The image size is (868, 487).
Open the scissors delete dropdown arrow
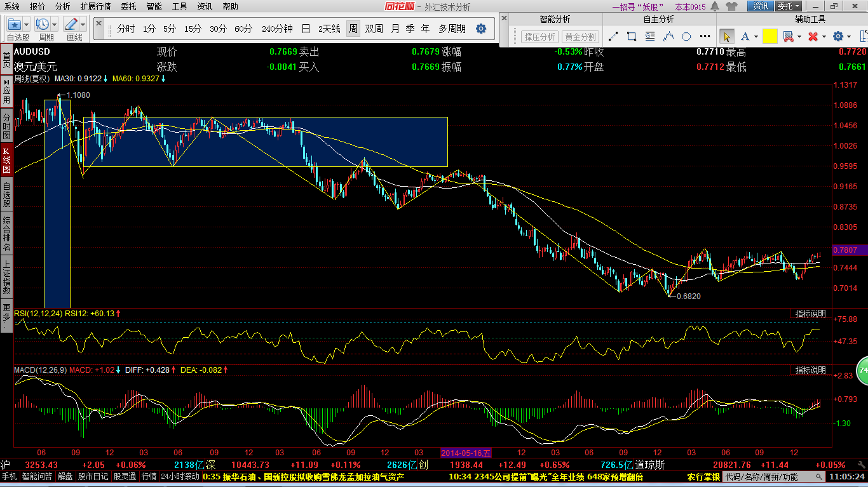799,36
